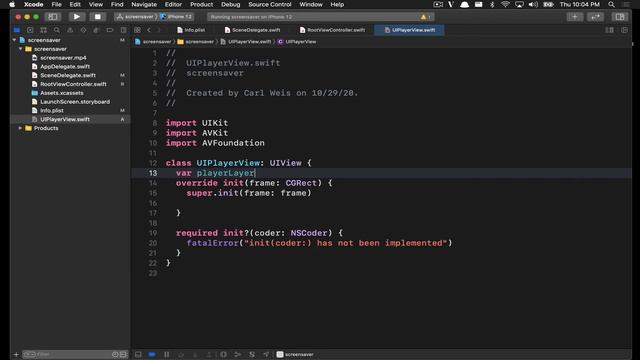Select the UIPlayerView.swift tab
640x360 pixels.
[409, 30]
